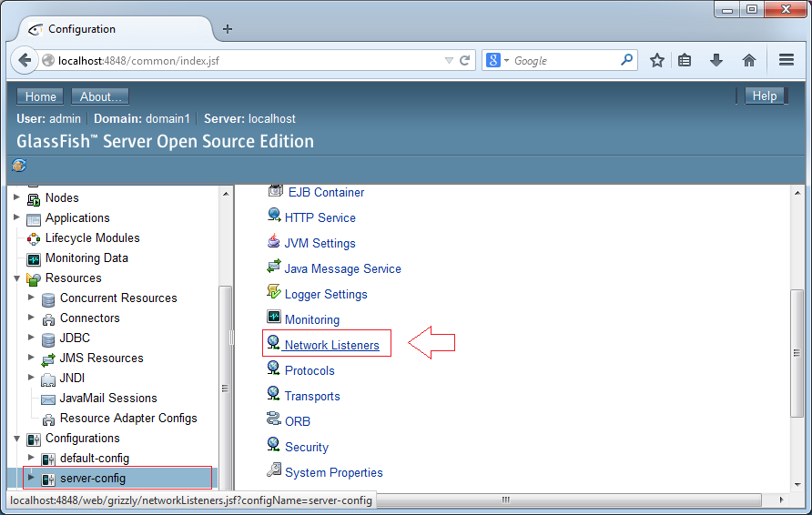Open search engine selector dropdown
This screenshot has height=515, width=812.
point(506,61)
